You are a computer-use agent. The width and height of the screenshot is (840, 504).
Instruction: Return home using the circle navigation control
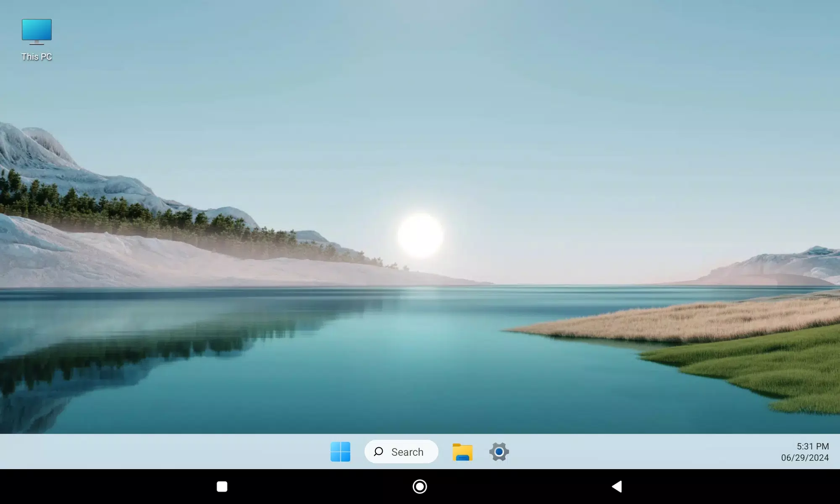pos(419,486)
